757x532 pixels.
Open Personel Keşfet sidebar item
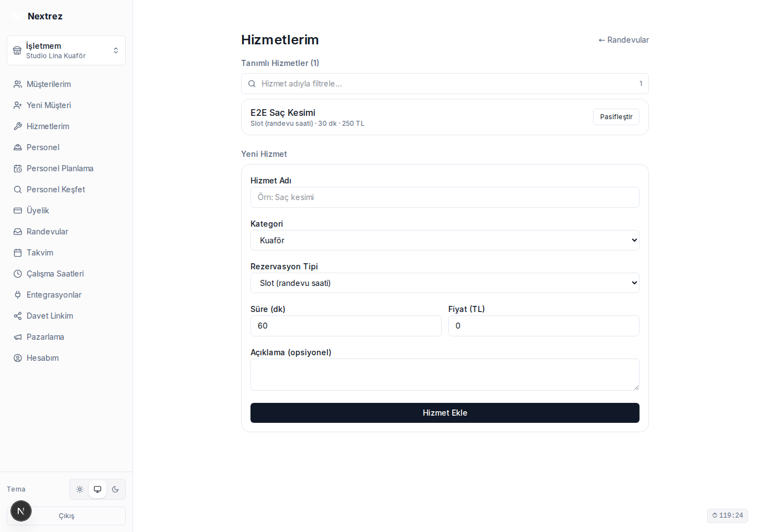point(67,190)
